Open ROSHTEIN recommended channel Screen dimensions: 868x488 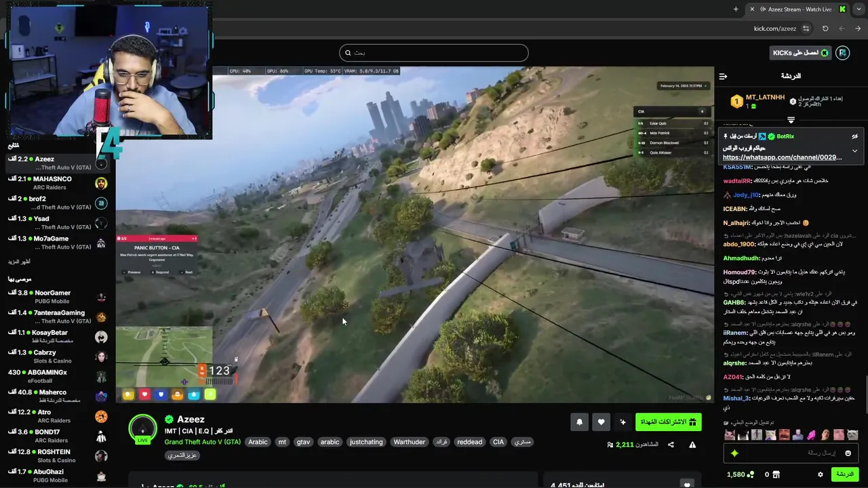click(x=58, y=456)
